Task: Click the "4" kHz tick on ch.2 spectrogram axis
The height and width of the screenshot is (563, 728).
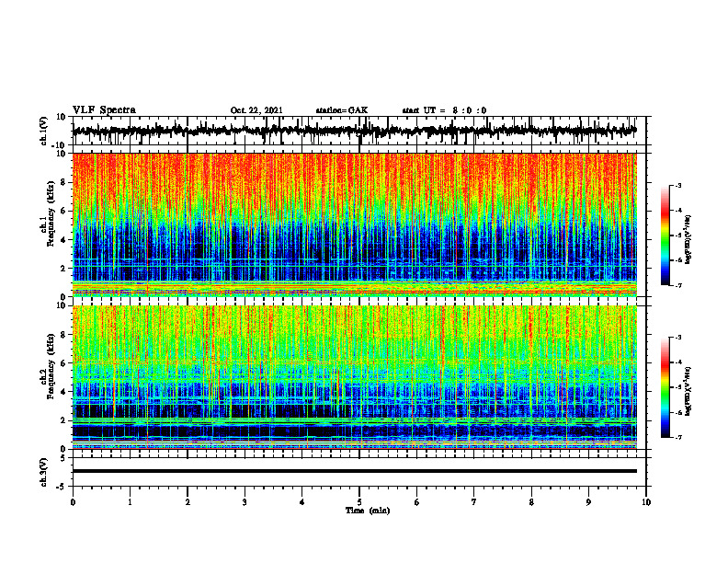Action: 63,392
